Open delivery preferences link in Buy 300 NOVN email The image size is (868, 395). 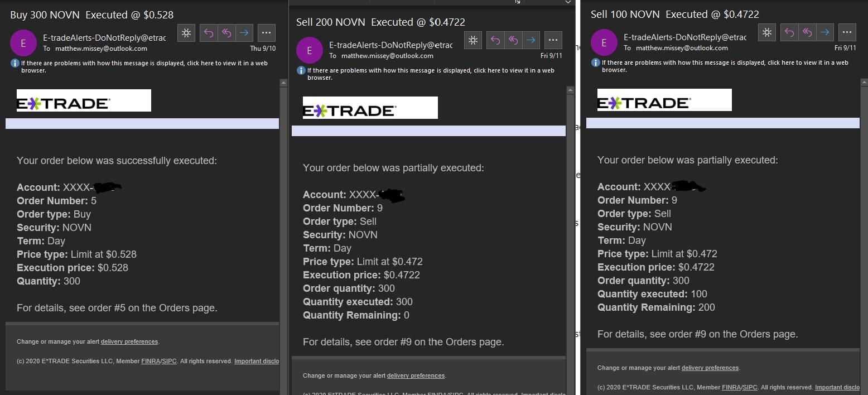129,342
